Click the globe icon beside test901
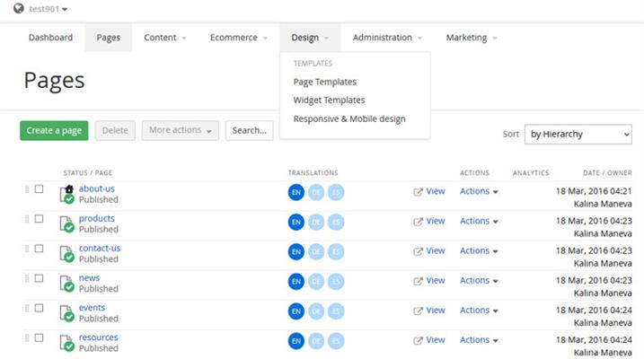 [18, 9]
